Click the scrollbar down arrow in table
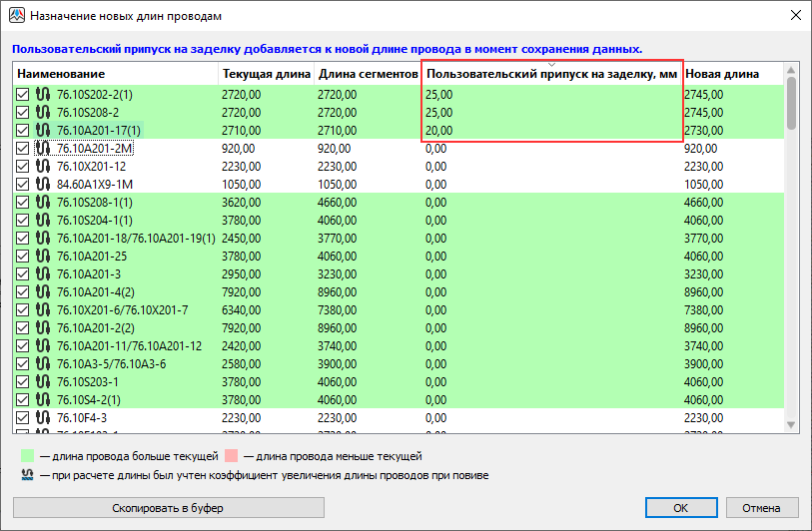Screen dimensions: 812x531 (x=791, y=425)
